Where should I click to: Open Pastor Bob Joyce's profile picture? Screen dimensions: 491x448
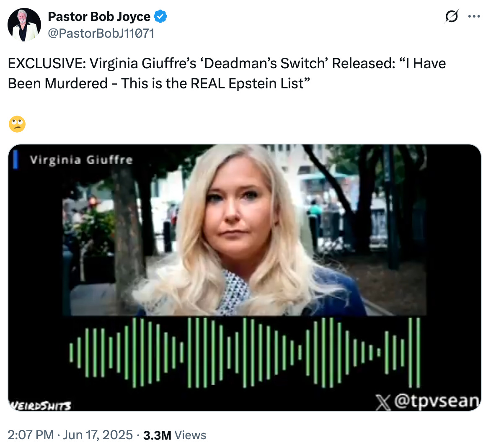[24, 25]
